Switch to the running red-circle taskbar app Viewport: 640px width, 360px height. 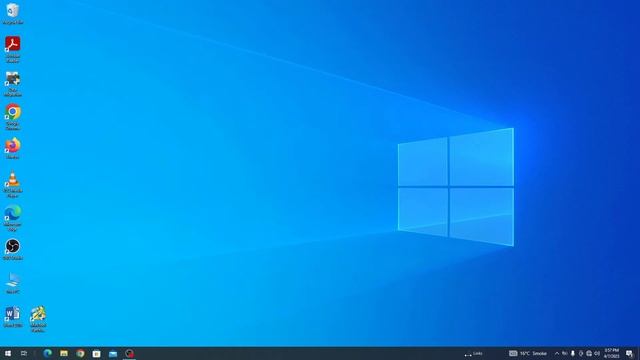point(129,353)
